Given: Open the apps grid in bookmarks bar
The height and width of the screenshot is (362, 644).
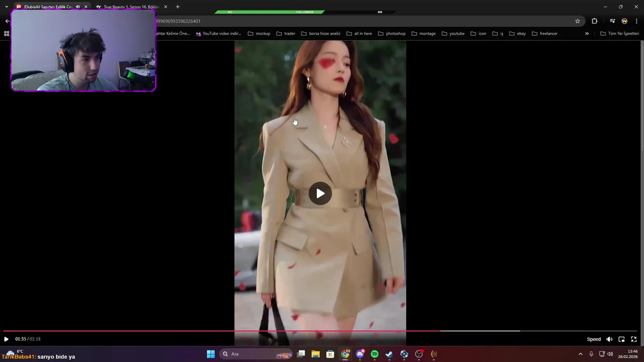Looking at the screenshot, I should coord(7,34).
